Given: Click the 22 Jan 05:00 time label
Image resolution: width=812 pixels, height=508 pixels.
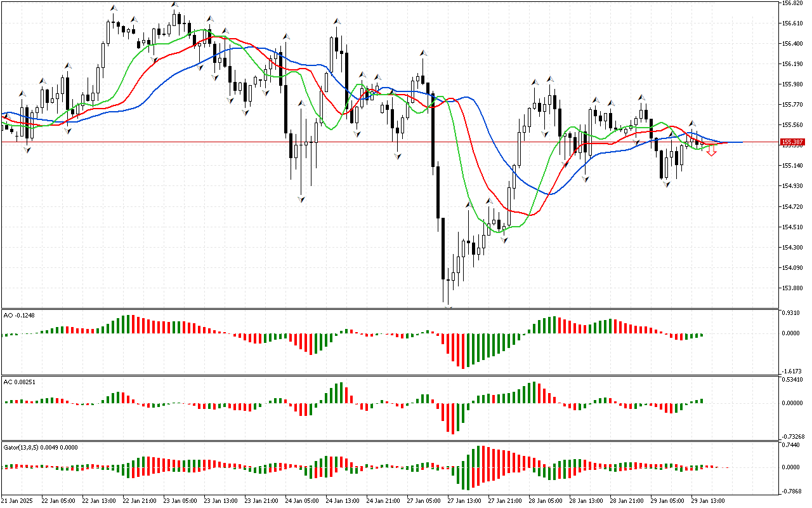Looking at the screenshot, I should pyautogui.click(x=58, y=500).
